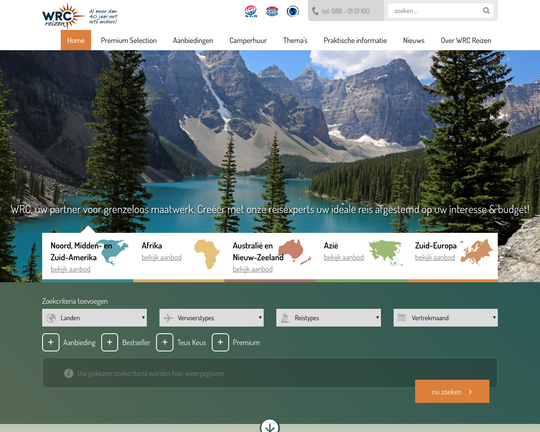Enable the Premium plus checkbox
The height and width of the screenshot is (432, 540).
pyautogui.click(x=220, y=342)
